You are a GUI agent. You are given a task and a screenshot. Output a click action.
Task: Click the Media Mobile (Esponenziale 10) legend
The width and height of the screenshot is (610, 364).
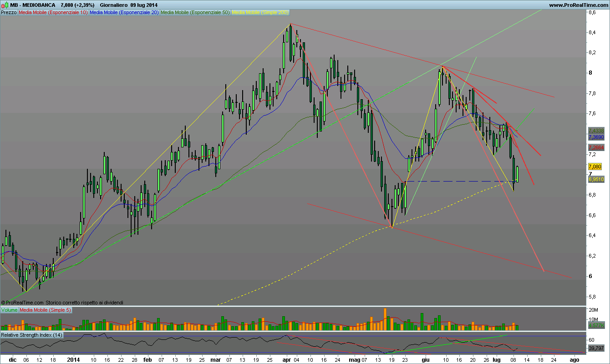53,13
